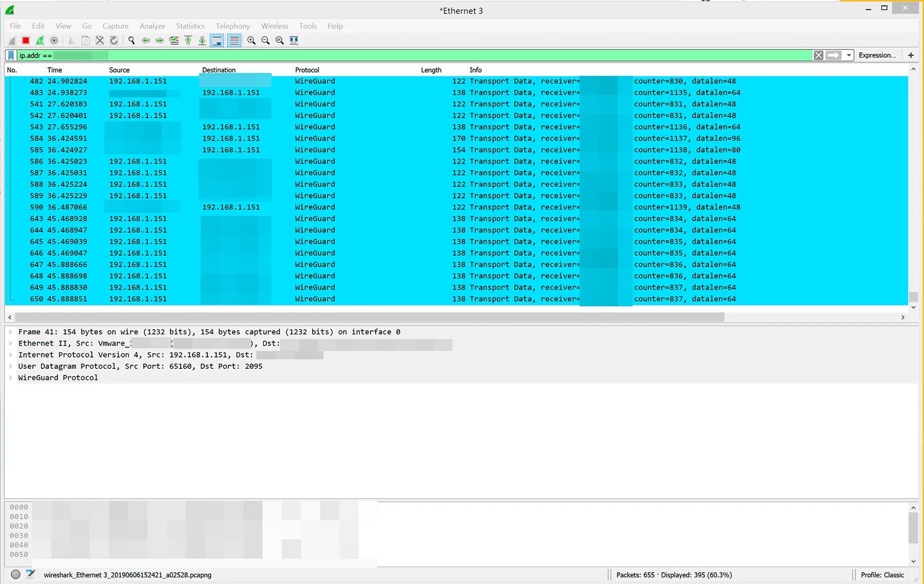Open the Capture menu
Image resolution: width=924 pixels, height=584 pixels.
click(x=115, y=26)
